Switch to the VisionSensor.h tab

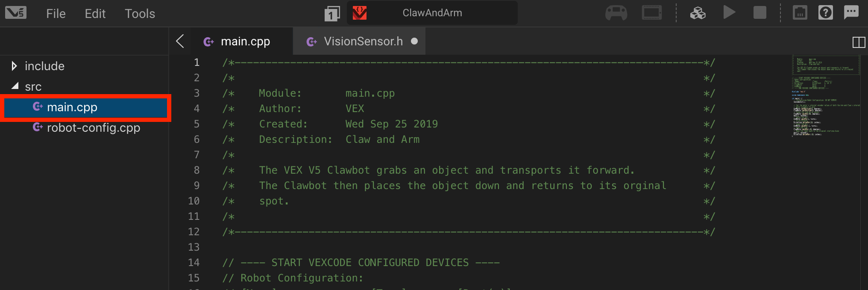[x=363, y=41]
